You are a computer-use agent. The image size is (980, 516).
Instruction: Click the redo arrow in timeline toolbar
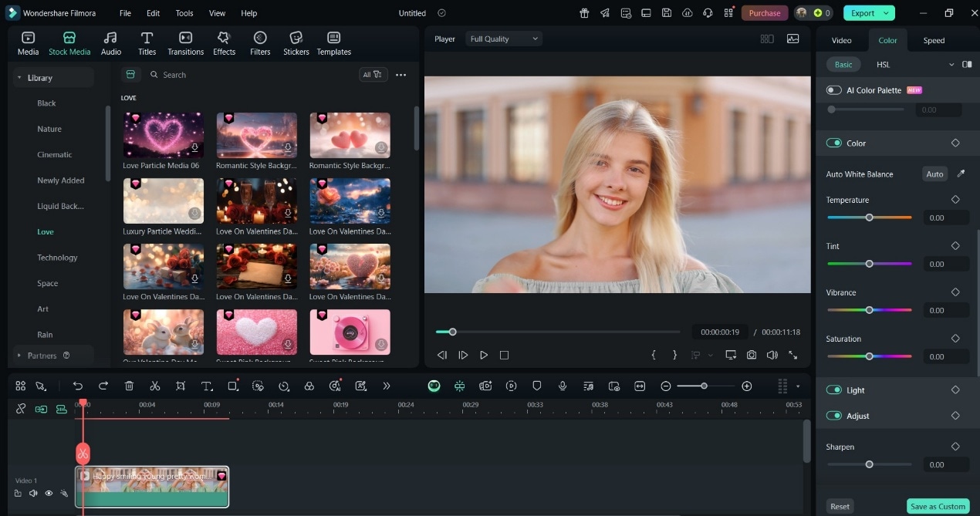point(103,386)
